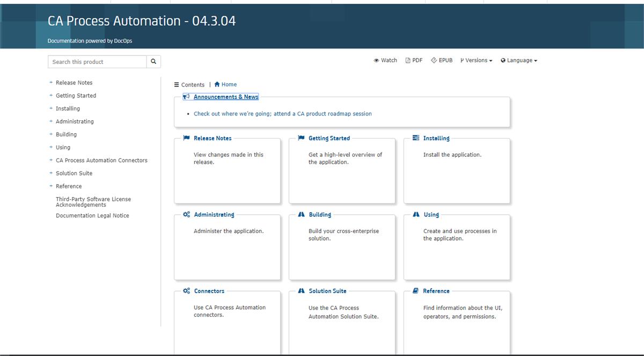
Task: Open the Administrating card title
Action: 214,215
